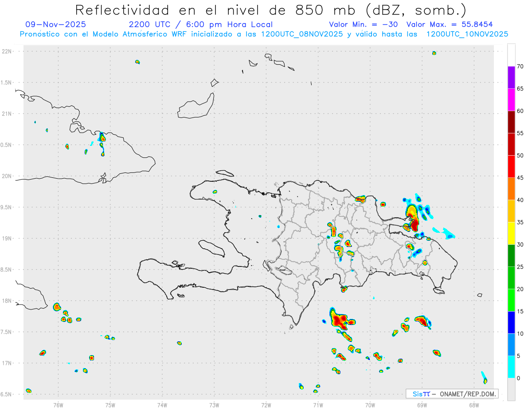Image resolution: width=532 pixels, height=411 pixels.
Task: Click the WRF model forecast subtitle line
Action: [x=264, y=34]
